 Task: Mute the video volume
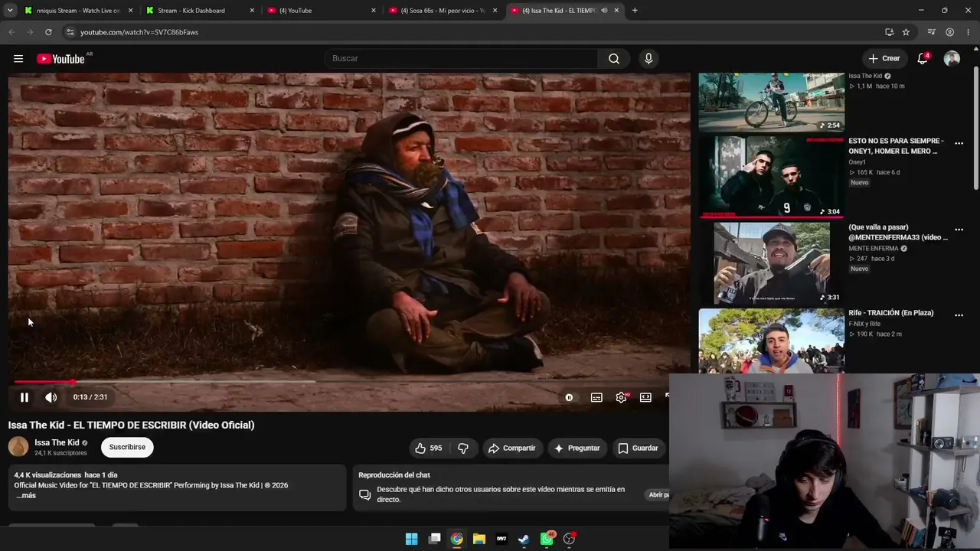(x=51, y=397)
